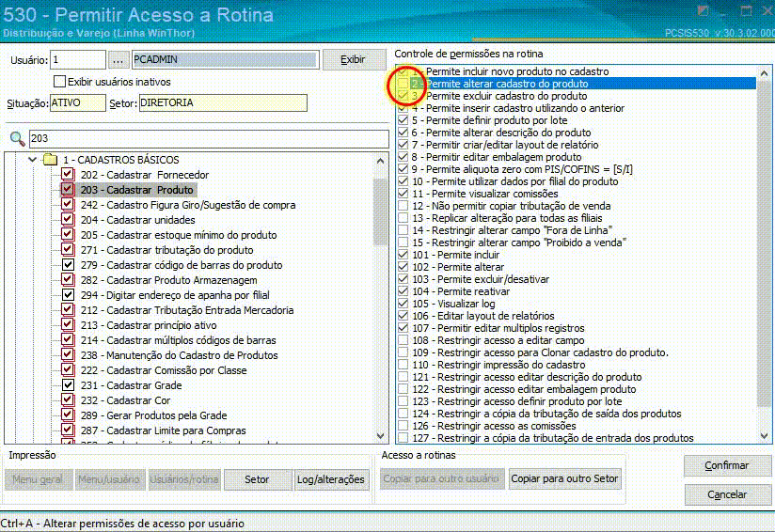Viewport: 775px width, 532px height.
Task: Confirm the permission changes
Action: pos(727,465)
